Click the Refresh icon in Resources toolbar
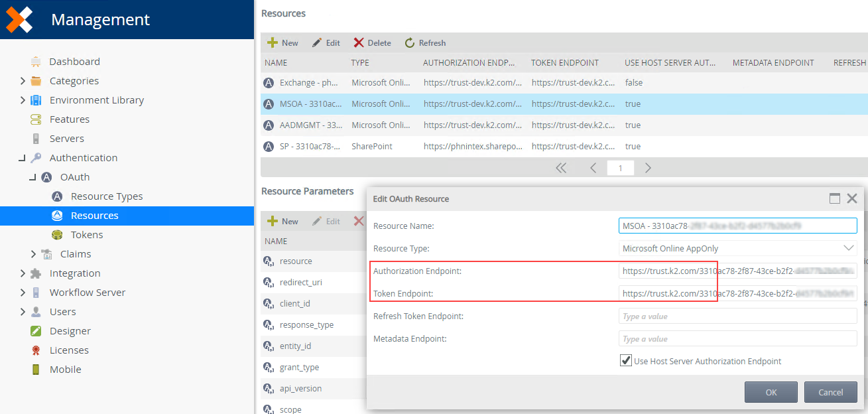Image resolution: width=868 pixels, height=414 pixels. [x=410, y=43]
